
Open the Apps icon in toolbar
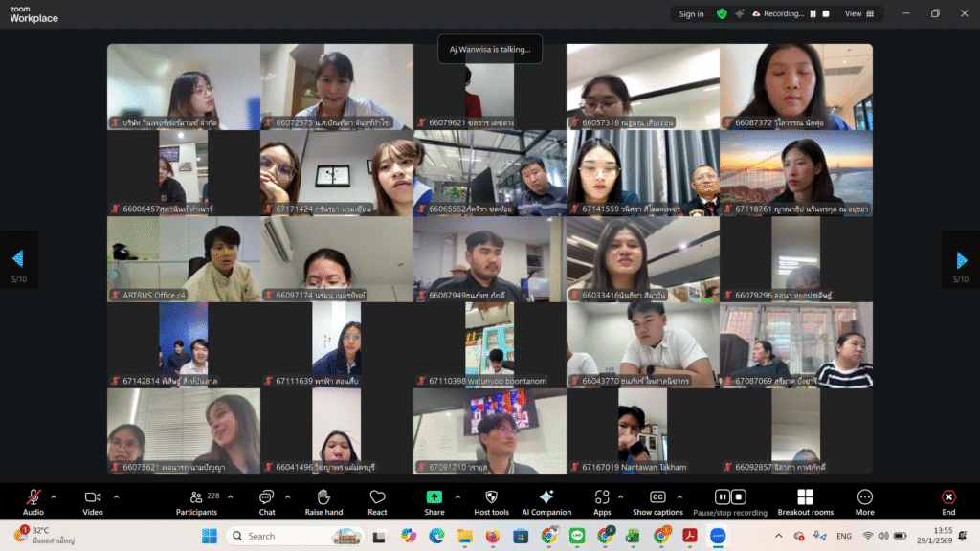(x=602, y=497)
